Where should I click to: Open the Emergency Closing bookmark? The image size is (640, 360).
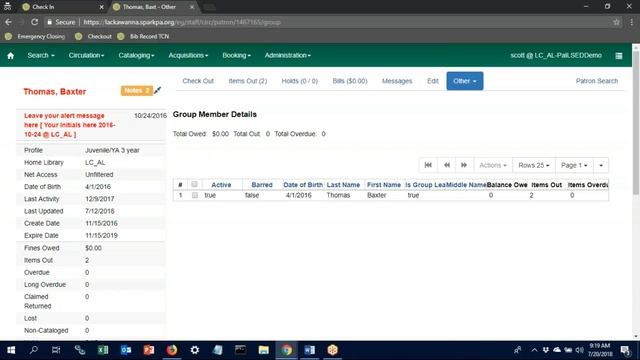point(36,36)
